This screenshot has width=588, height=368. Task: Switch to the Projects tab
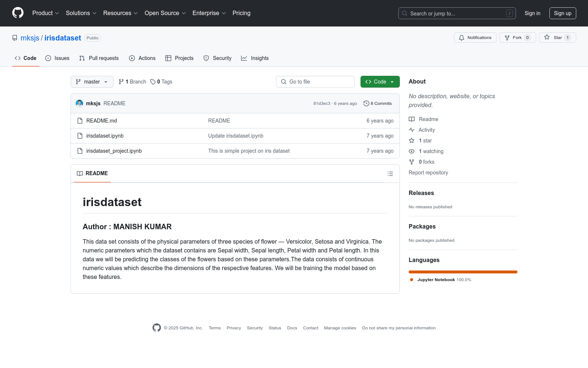pos(179,58)
